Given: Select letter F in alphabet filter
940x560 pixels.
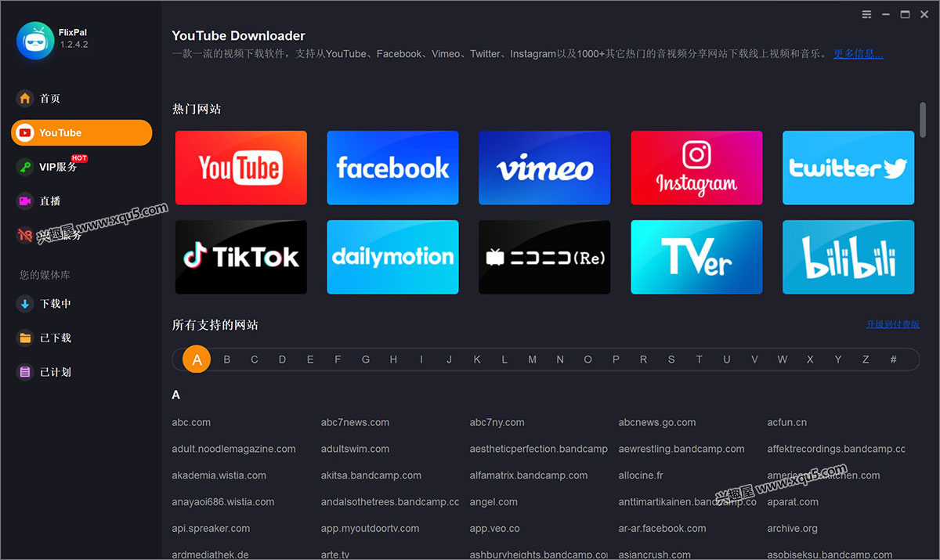Looking at the screenshot, I should tap(338, 359).
